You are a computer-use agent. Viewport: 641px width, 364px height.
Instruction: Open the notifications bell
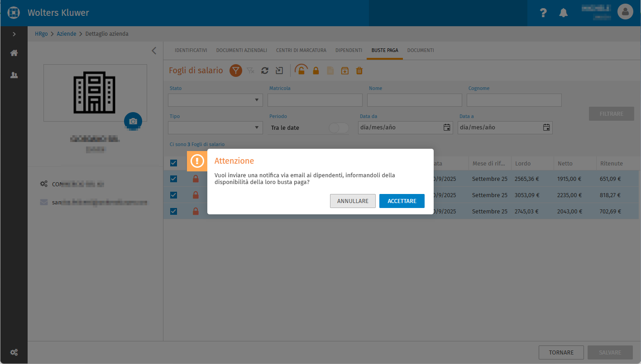tap(563, 13)
